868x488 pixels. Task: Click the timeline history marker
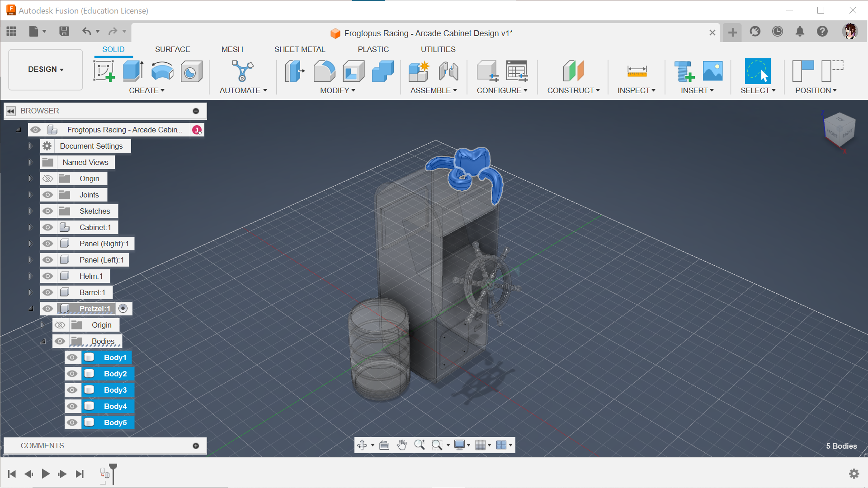(113, 474)
